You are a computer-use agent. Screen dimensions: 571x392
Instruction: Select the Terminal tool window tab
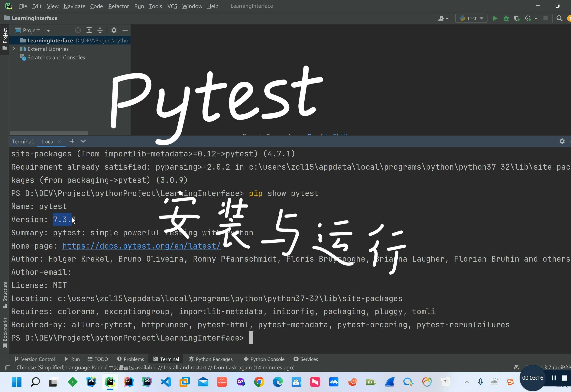point(166,359)
